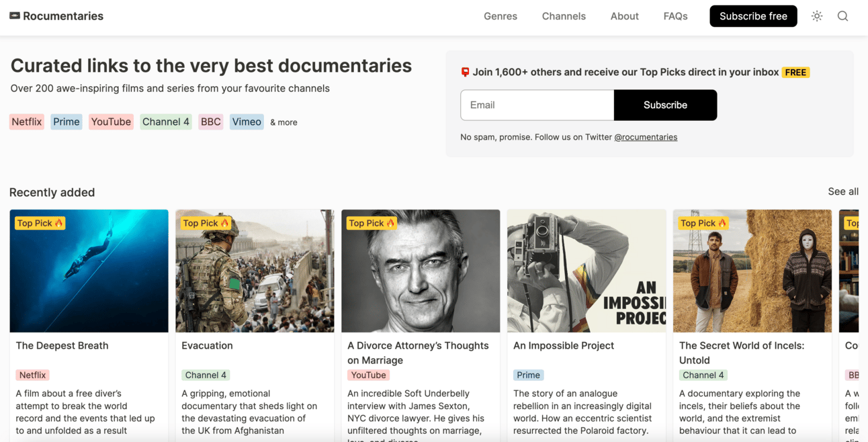The width and height of the screenshot is (868, 442).
Task: Open The Secret World of Incels thumbnail
Action: pyautogui.click(x=752, y=271)
